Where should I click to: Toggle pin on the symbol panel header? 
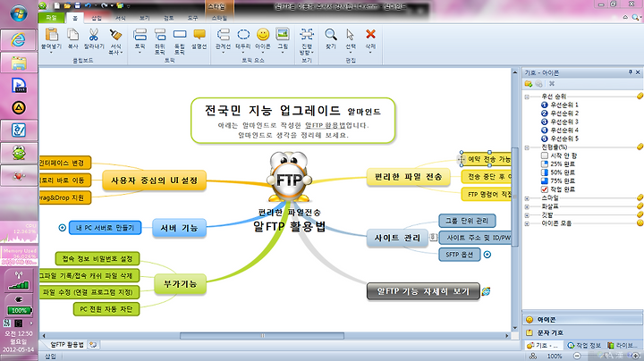631,72
